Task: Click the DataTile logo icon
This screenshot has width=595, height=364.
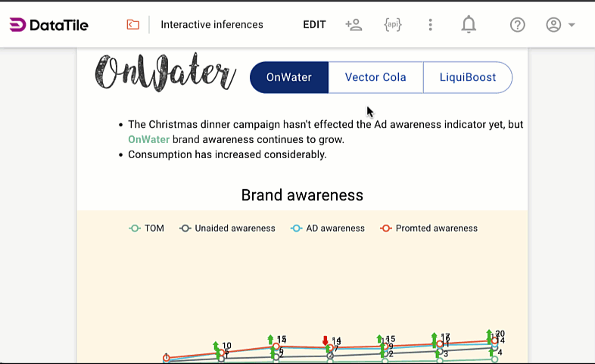Action: 17,25
